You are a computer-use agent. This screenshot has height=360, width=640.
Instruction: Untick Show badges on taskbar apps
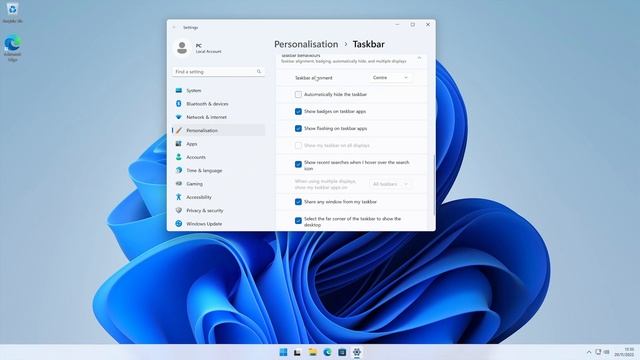coord(298,111)
